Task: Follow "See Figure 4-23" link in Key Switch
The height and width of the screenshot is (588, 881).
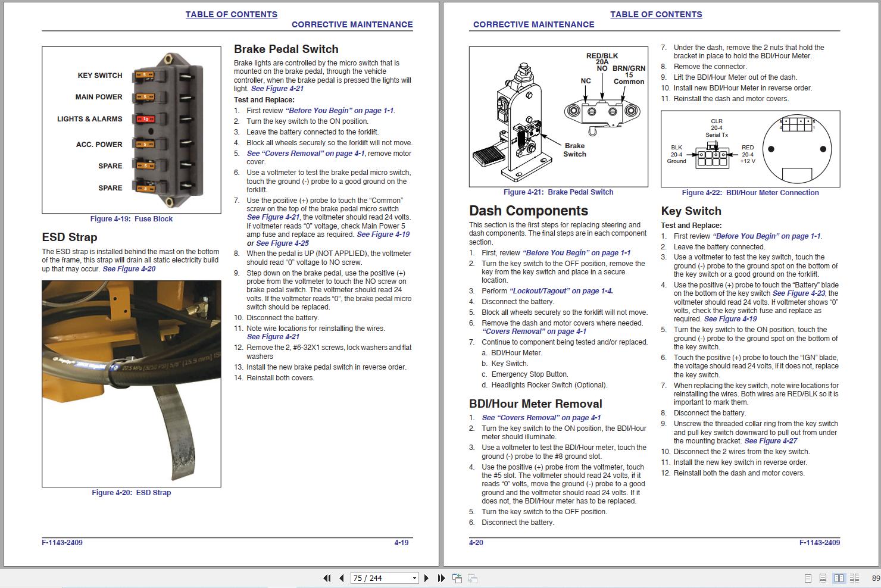Action: point(799,293)
